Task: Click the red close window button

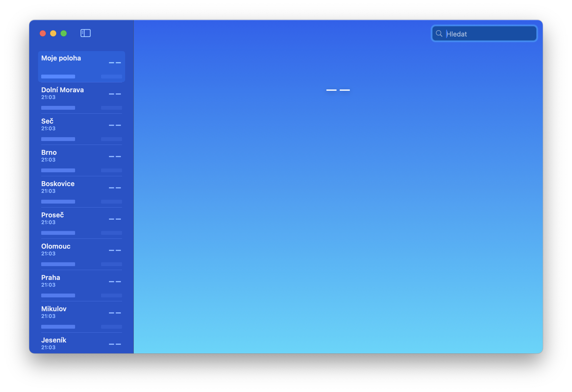Action: (43, 33)
